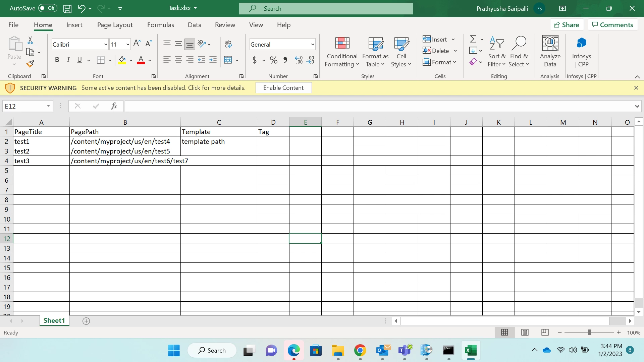The image size is (644, 362).
Task: Open the font name dropdown
Action: [x=105, y=44]
